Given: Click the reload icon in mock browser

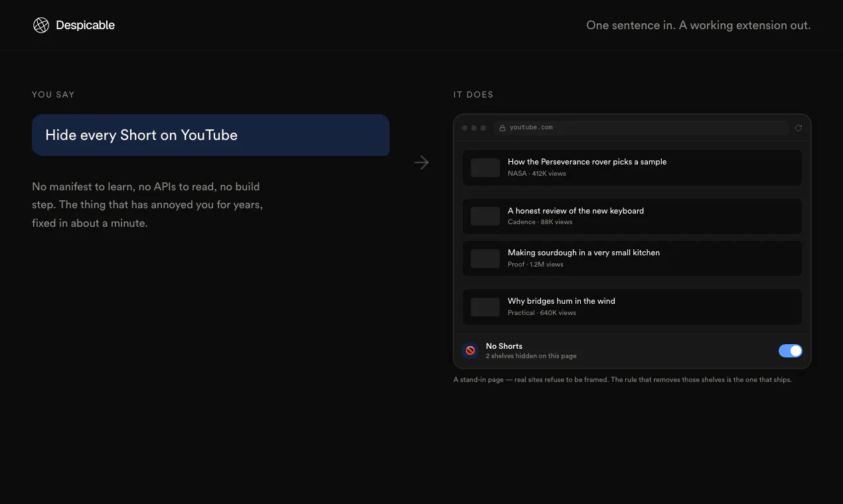Looking at the screenshot, I should tap(799, 128).
